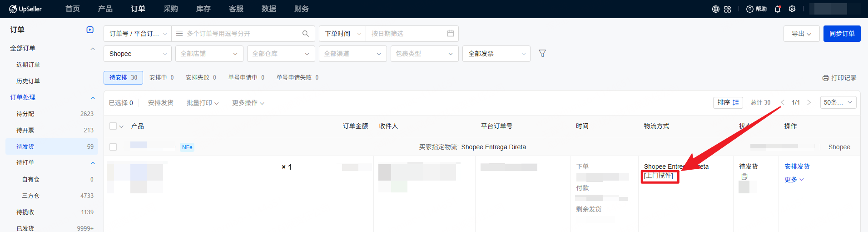Expand the 全部店铺 store dropdown

point(209,54)
